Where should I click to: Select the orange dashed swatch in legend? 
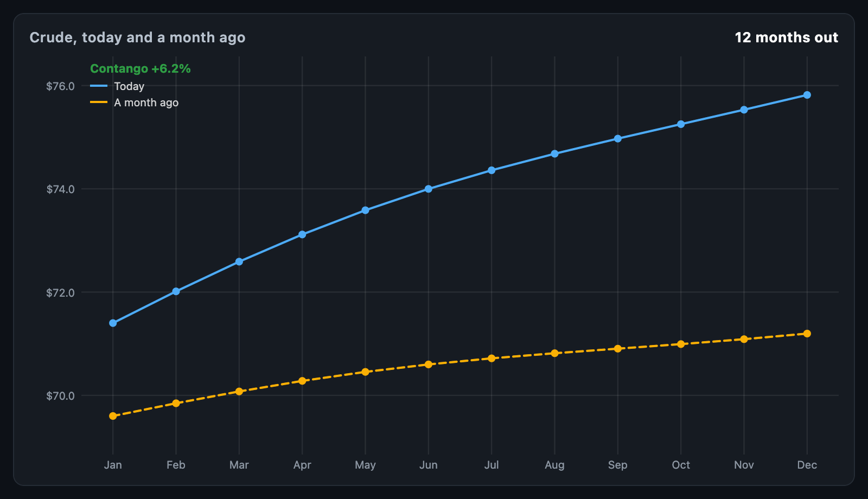tap(99, 102)
